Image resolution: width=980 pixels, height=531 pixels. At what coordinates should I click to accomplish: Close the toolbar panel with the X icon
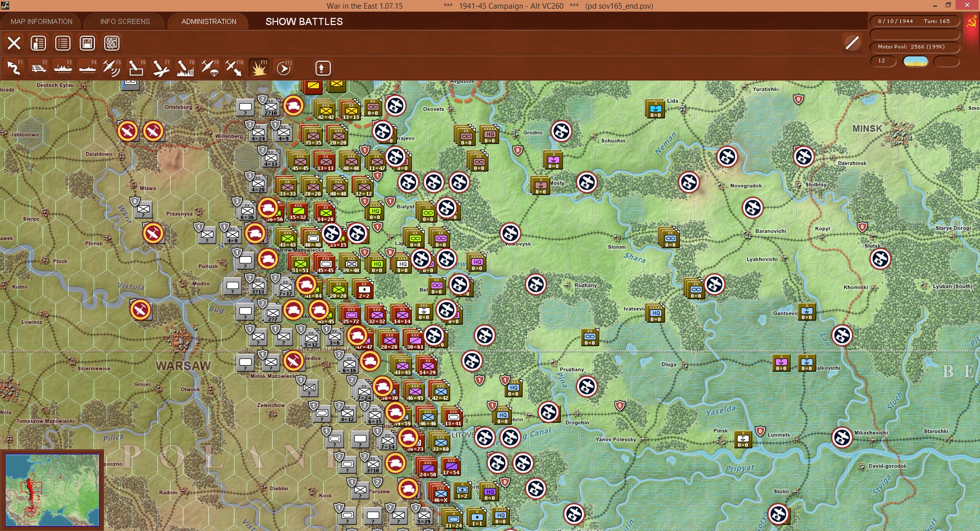pos(14,43)
